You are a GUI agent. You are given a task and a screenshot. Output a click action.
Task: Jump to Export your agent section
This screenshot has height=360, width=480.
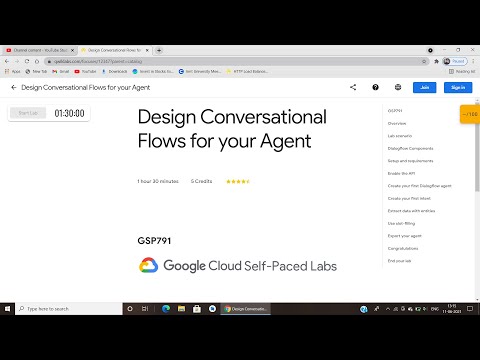[x=404, y=236]
